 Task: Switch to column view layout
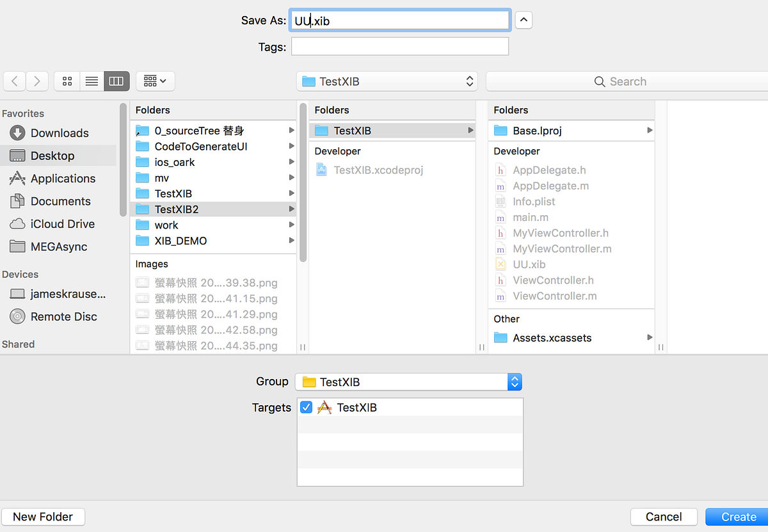pyautogui.click(x=115, y=81)
